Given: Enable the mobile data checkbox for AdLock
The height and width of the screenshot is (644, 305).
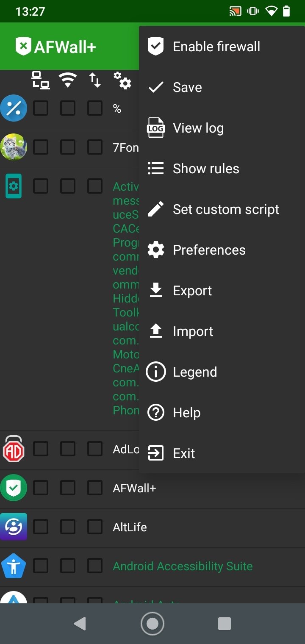Looking at the screenshot, I should coord(95,449).
